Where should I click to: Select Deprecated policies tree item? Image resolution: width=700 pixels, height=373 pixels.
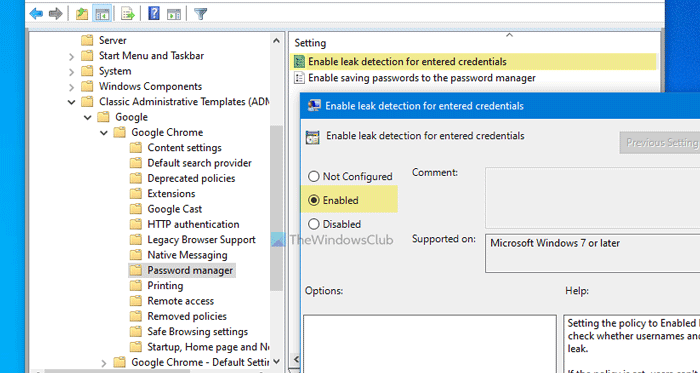point(191,178)
